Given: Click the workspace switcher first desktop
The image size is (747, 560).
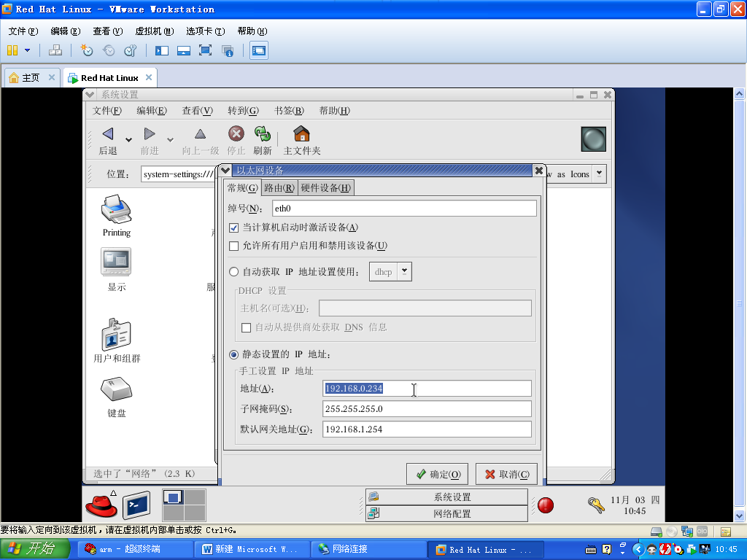Looking at the screenshot, I should [173, 497].
